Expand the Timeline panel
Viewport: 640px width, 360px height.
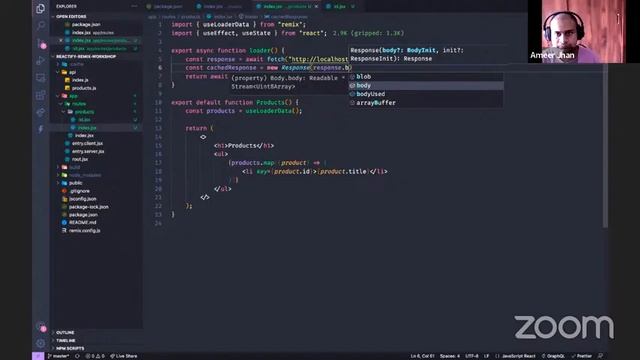[x=66, y=340]
